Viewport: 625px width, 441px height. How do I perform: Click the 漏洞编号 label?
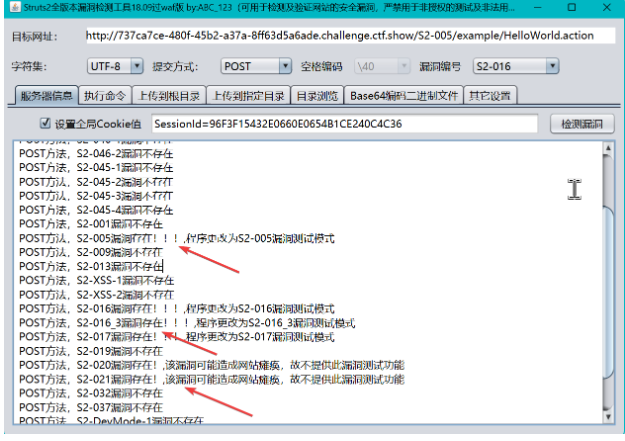coord(440,66)
